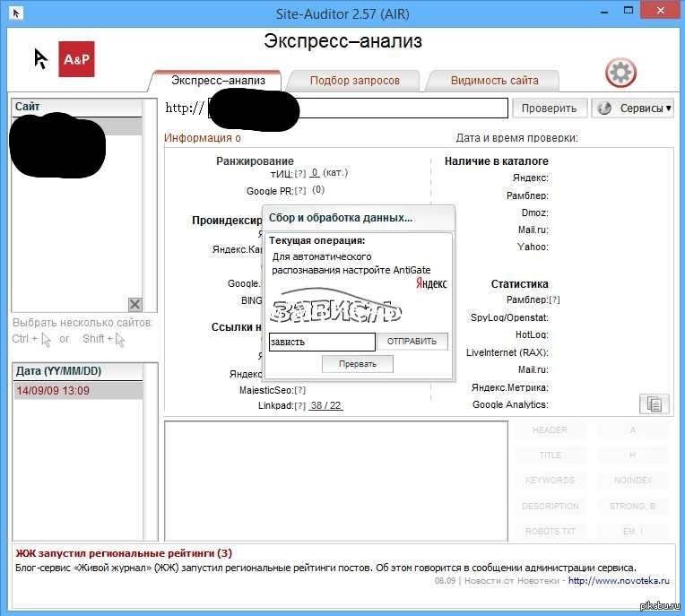The height and width of the screenshot is (616, 685).
Task: Click the copy report icon near Google Analytics
Action: 654,403
